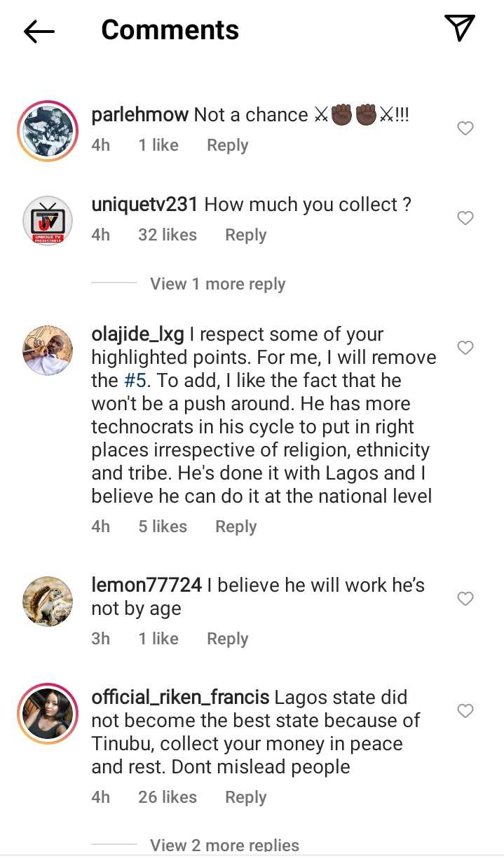Image resolution: width=504 pixels, height=868 pixels.
Task: Like uniquetv231's comment with the heart
Action: pos(465,218)
